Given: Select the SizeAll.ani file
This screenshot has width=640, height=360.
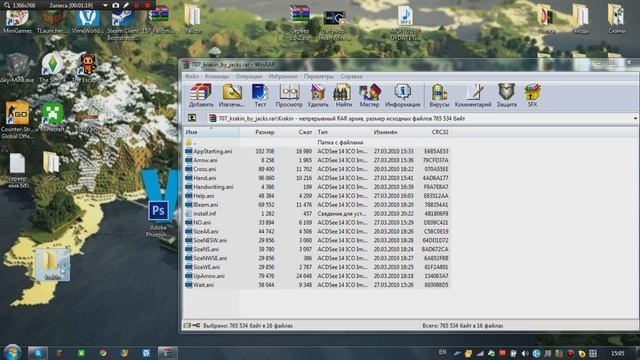Looking at the screenshot, I should coord(316,231).
